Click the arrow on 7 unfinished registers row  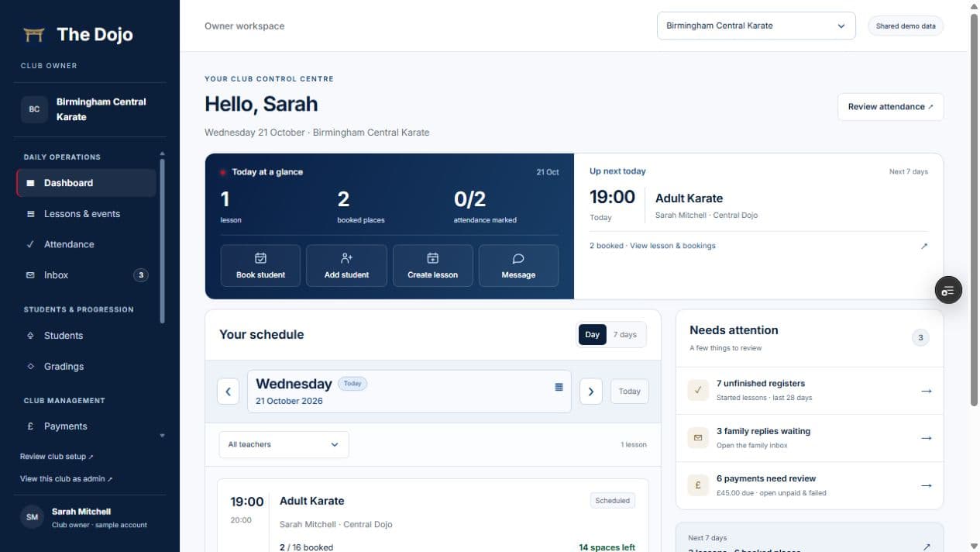[926, 392]
